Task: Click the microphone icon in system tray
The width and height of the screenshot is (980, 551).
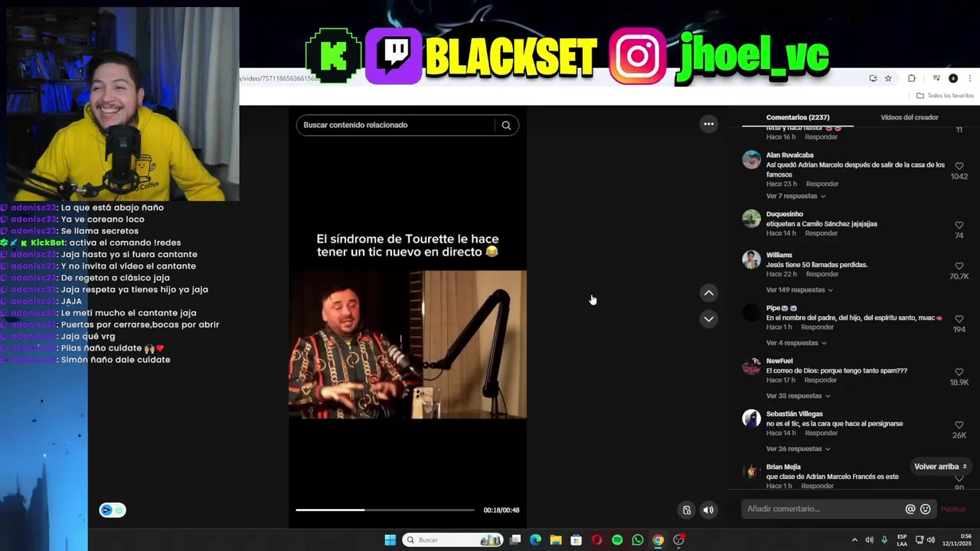Action: pyautogui.click(x=884, y=540)
